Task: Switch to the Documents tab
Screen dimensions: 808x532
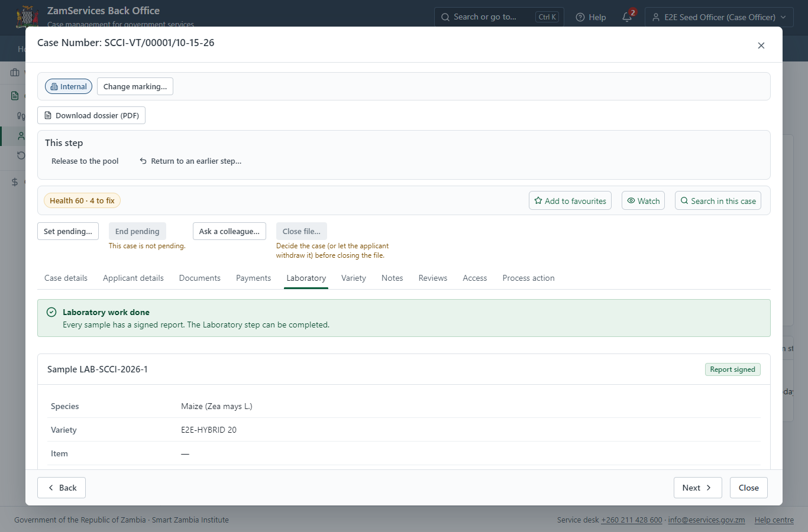Action: pos(200,278)
